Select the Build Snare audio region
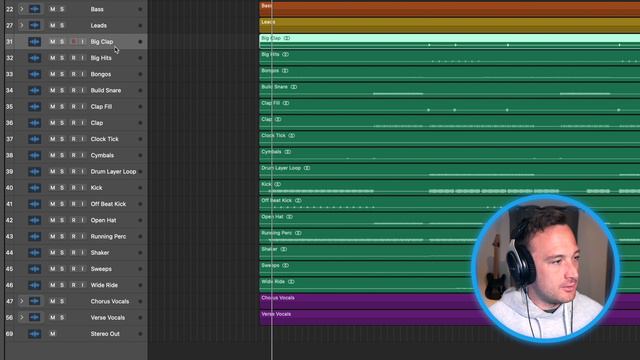Screen dimensions: 640x360 coord(450,90)
